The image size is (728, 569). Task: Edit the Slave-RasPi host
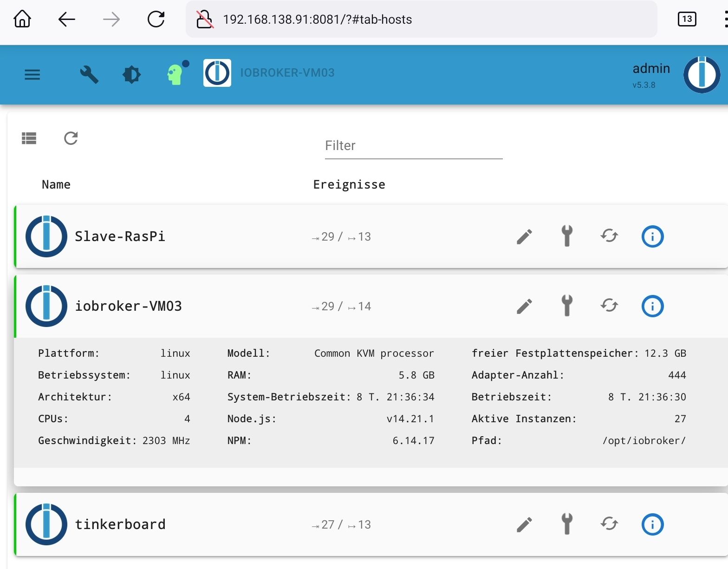[x=525, y=236]
